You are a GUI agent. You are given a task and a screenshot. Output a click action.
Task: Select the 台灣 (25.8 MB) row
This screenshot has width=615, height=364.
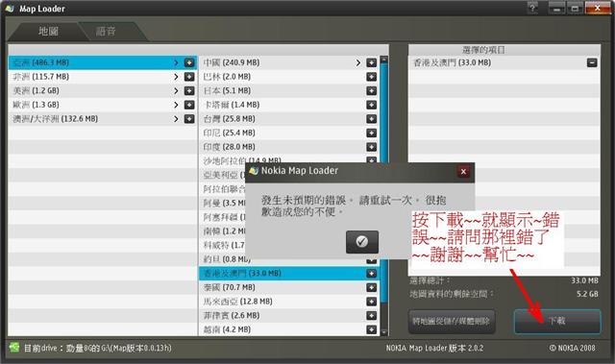[289, 119]
